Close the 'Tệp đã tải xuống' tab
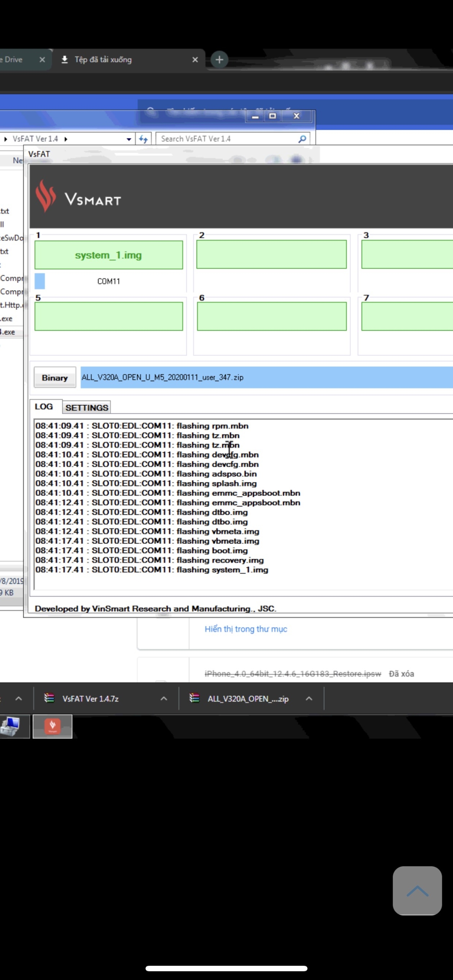 (x=195, y=60)
